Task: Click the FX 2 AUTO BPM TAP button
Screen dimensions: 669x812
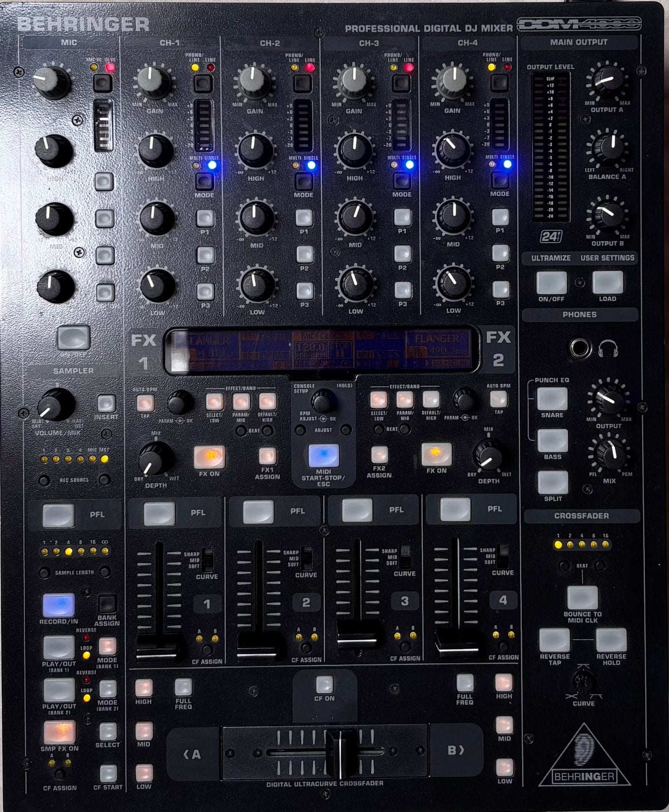Action: coord(498,399)
